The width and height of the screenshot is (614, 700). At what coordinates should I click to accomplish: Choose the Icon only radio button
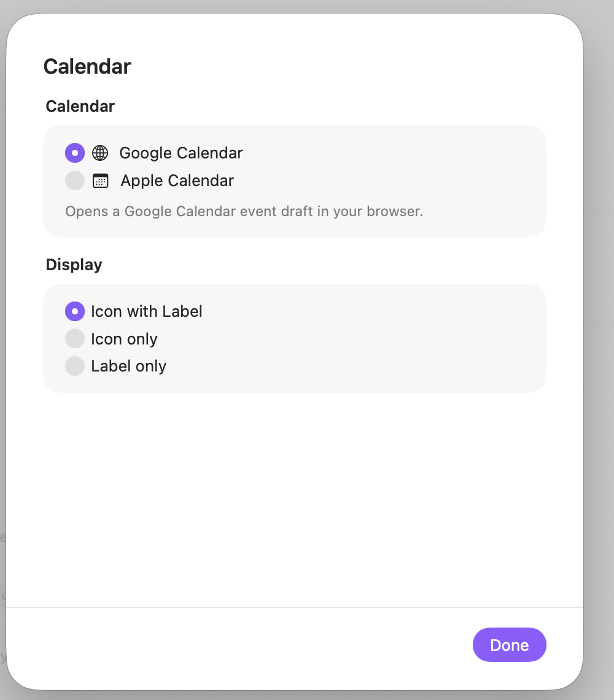coord(75,338)
